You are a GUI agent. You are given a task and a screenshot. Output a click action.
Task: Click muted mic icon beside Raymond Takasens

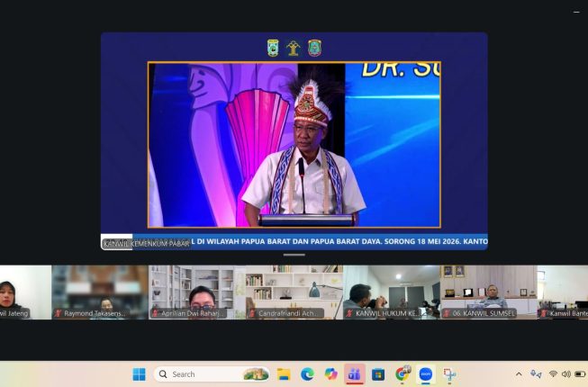pos(58,313)
